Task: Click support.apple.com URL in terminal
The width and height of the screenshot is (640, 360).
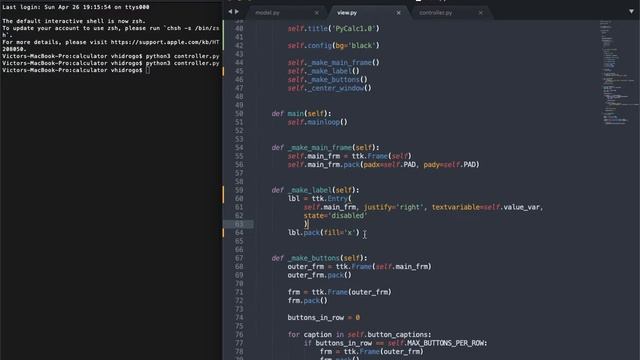Action: pos(165,42)
